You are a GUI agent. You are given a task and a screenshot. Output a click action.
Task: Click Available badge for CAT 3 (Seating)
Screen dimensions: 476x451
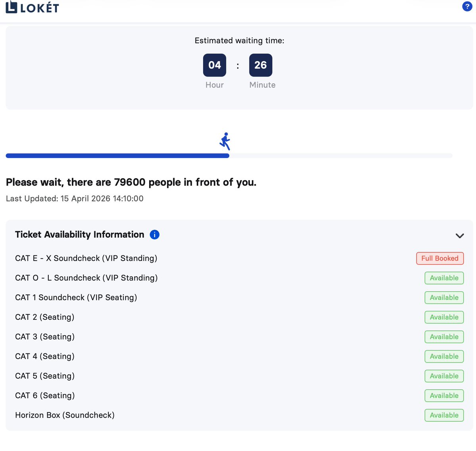tap(444, 337)
